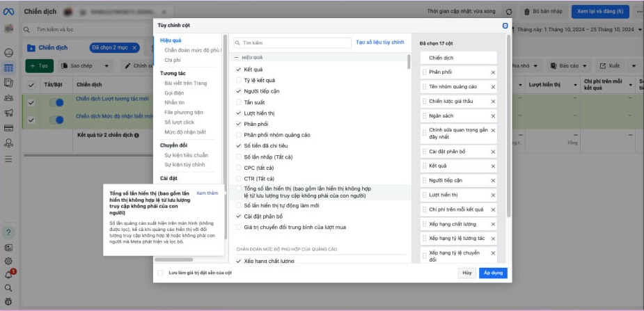Open the Settings gear icon in sidebar

8,261
